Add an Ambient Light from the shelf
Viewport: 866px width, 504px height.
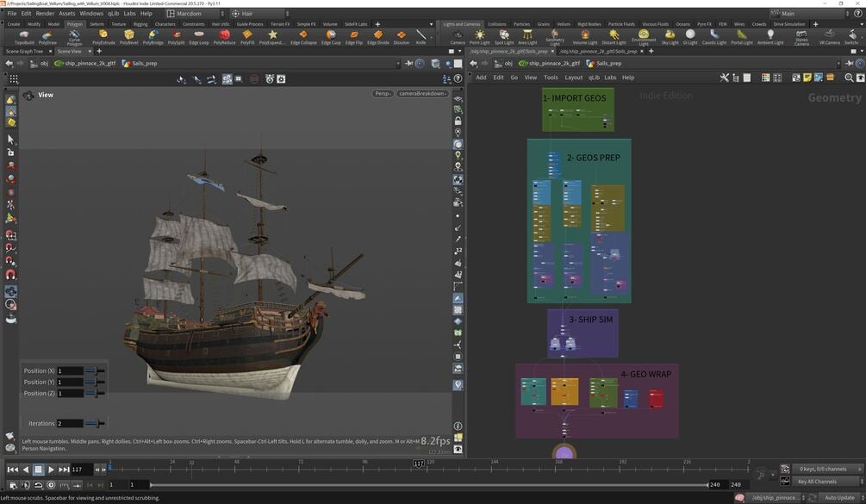[x=769, y=37]
